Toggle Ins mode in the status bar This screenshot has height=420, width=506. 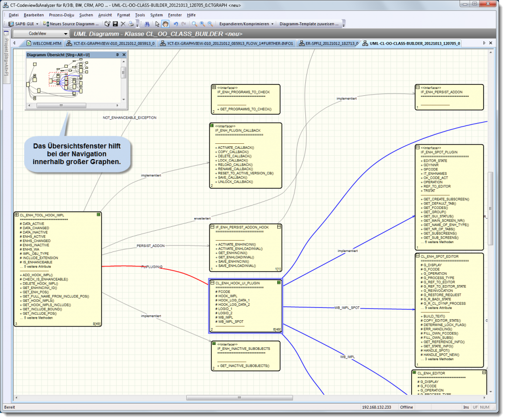tap(465, 407)
